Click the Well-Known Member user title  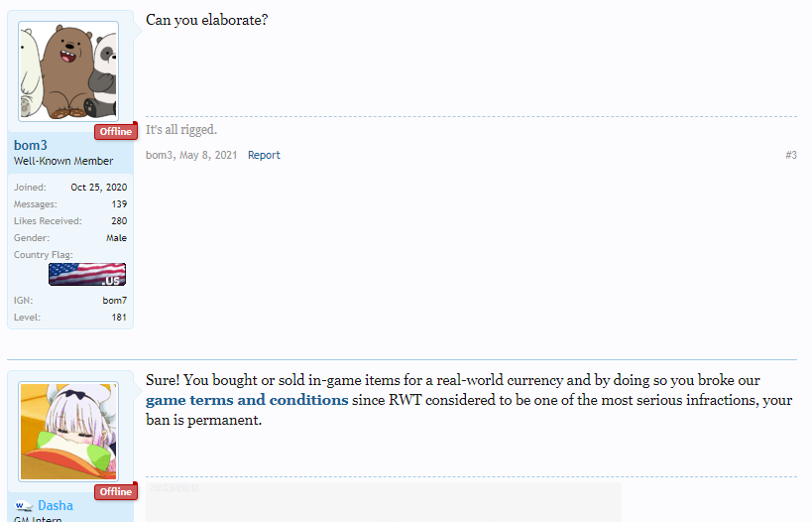pos(63,162)
